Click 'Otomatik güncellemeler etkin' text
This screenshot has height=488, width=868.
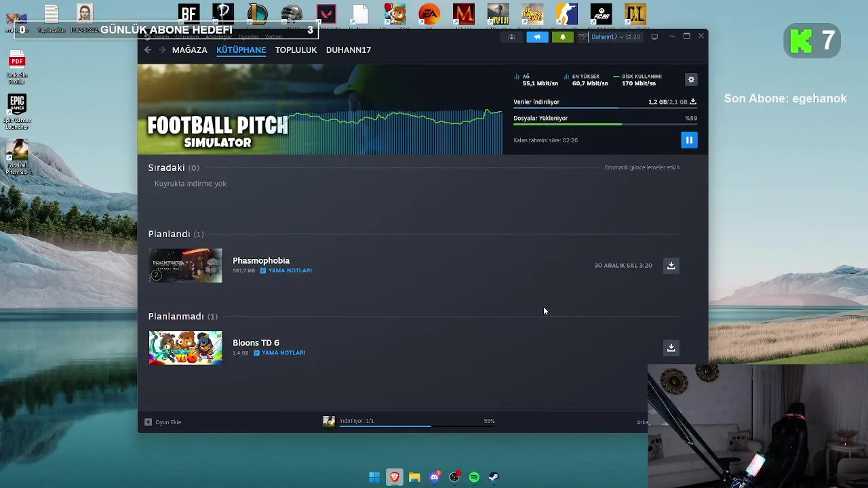point(642,167)
